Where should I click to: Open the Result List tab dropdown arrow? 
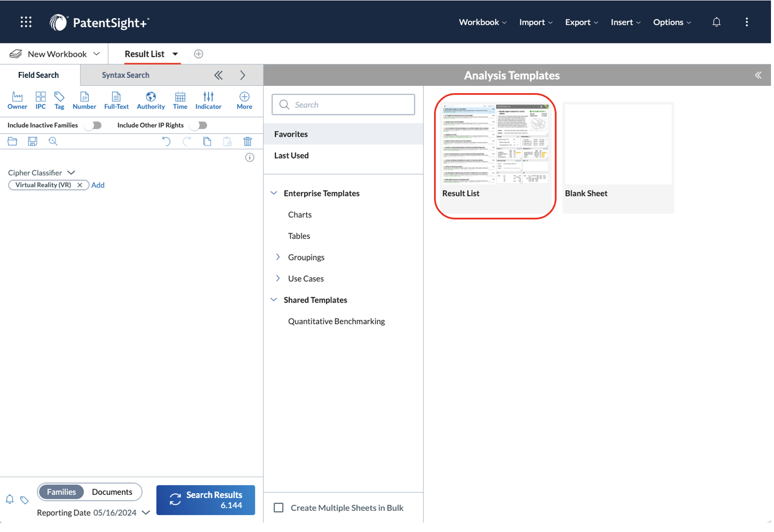click(175, 54)
